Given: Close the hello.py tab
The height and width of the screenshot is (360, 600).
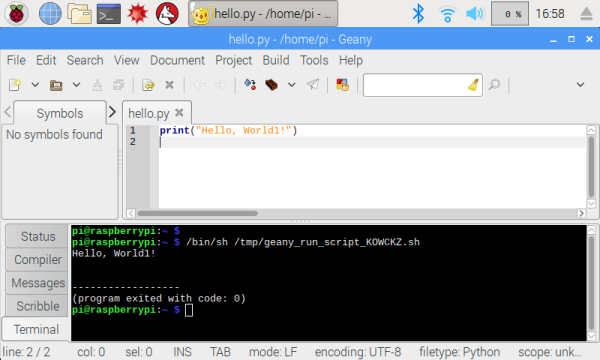Looking at the screenshot, I should tap(179, 112).
